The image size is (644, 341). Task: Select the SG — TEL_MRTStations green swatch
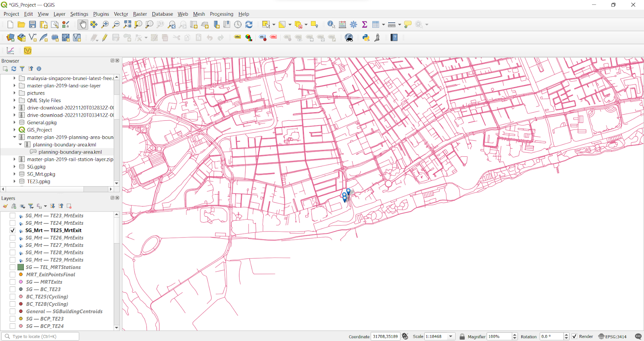click(21, 267)
